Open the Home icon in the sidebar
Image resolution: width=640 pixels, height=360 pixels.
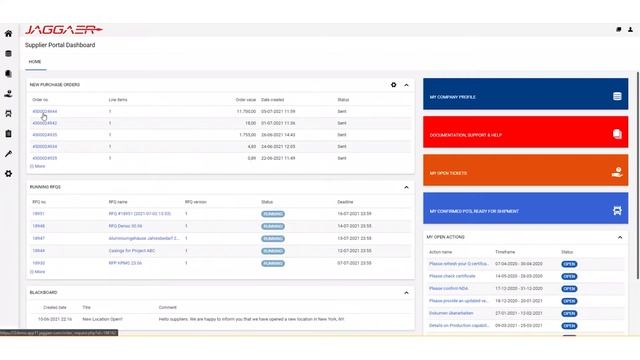coord(8,33)
